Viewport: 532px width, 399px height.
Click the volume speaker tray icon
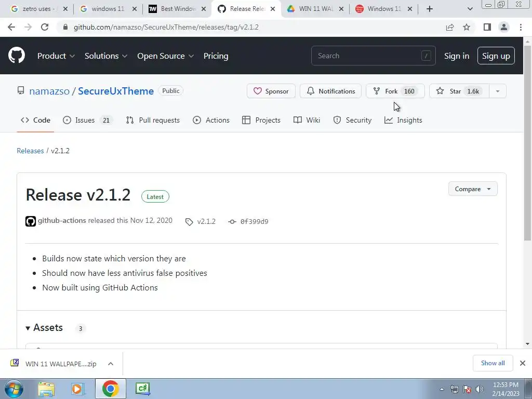pyautogui.click(x=480, y=389)
